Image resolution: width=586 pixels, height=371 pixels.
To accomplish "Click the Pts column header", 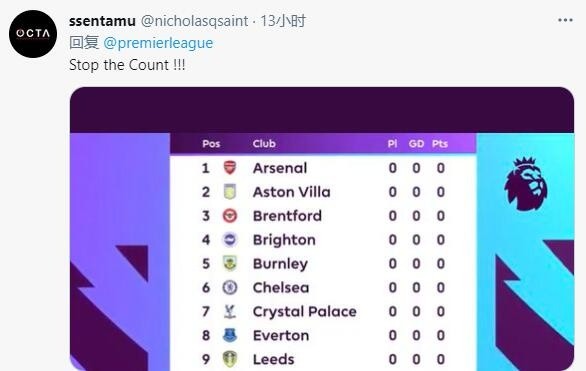I will pyautogui.click(x=440, y=144).
